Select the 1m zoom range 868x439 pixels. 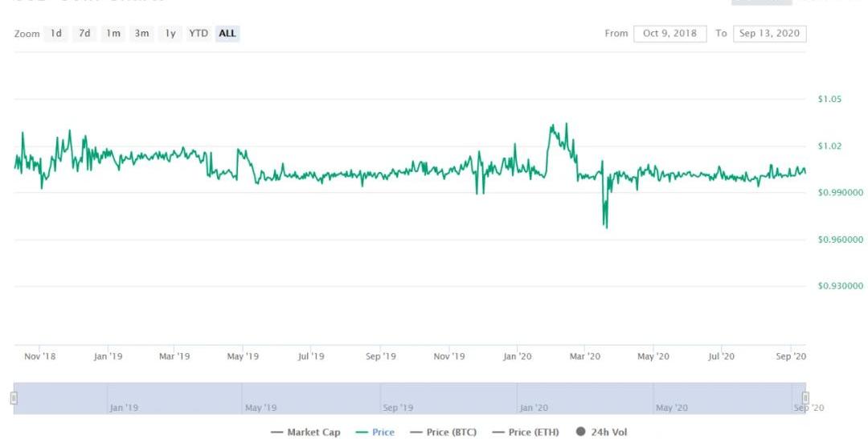pos(113,34)
